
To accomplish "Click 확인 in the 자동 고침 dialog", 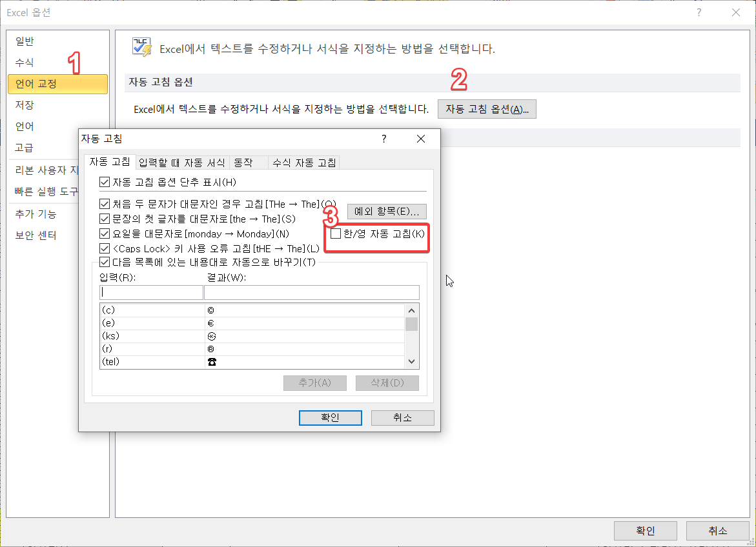I will click(331, 418).
